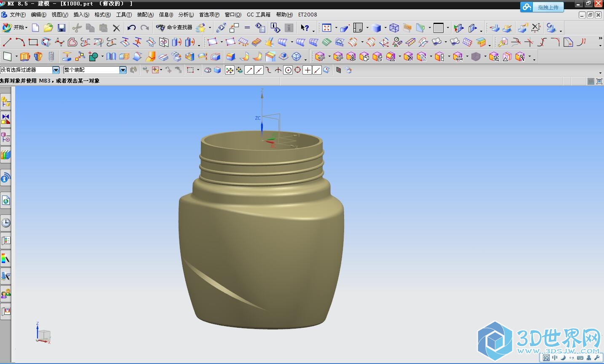Open dropdown arrow beside Fit view

point(336,28)
